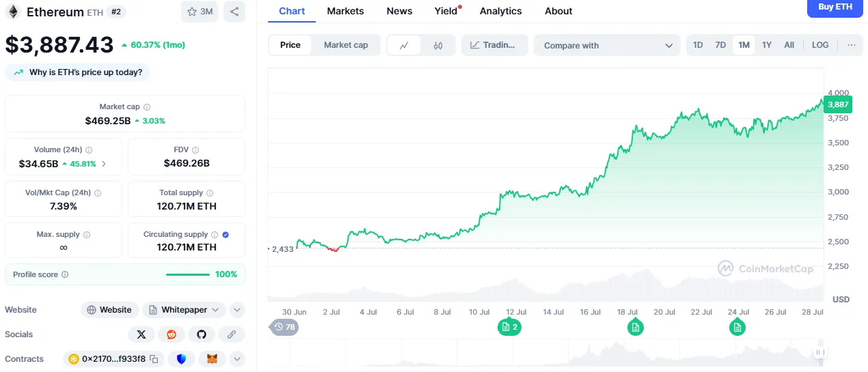The image size is (868, 372).
Task: Open Ethereum's X (Twitter) social link
Action: (x=141, y=334)
